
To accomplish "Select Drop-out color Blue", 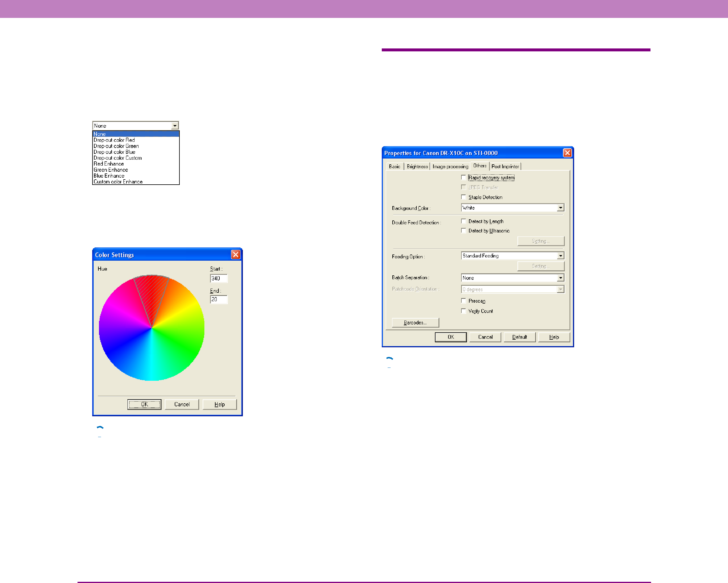I will (x=136, y=152).
